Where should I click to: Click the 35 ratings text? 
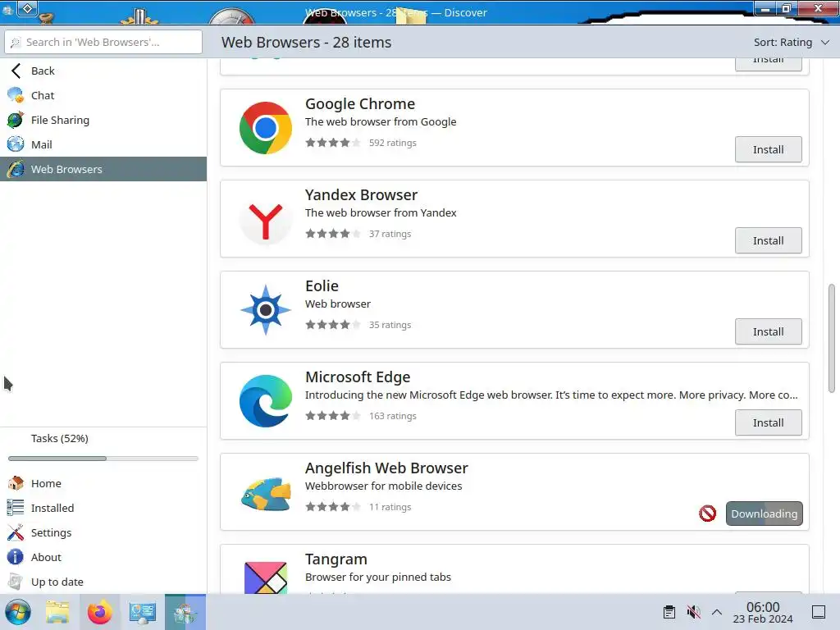(390, 325)
